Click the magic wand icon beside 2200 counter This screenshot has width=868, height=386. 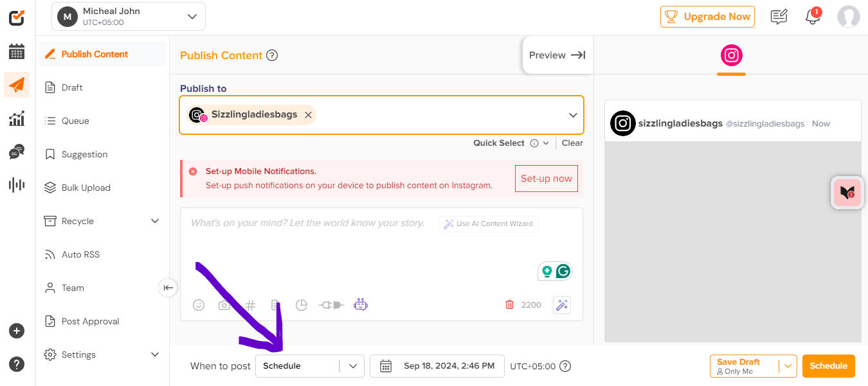[x=562, y=305]
